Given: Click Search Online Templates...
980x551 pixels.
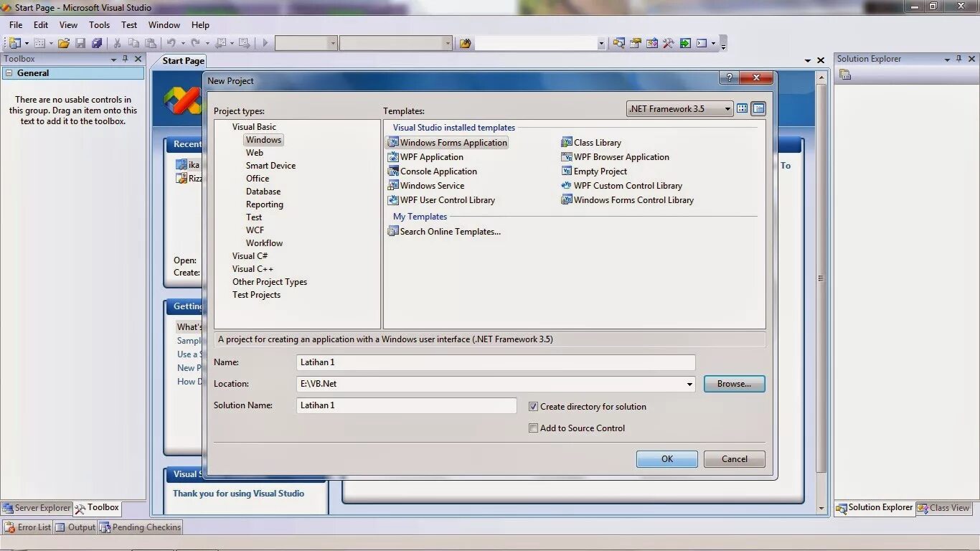Looking at the screenshot, I should [x=444, y=232].
